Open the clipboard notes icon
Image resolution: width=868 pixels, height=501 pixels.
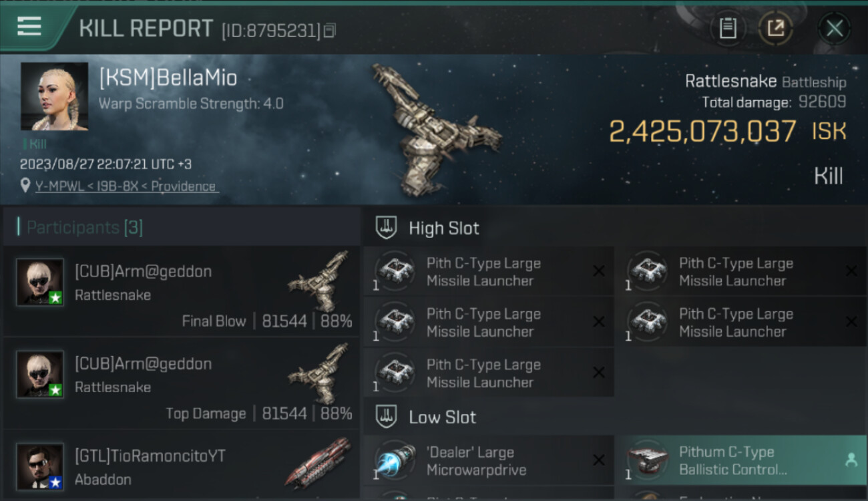[728, 28]
